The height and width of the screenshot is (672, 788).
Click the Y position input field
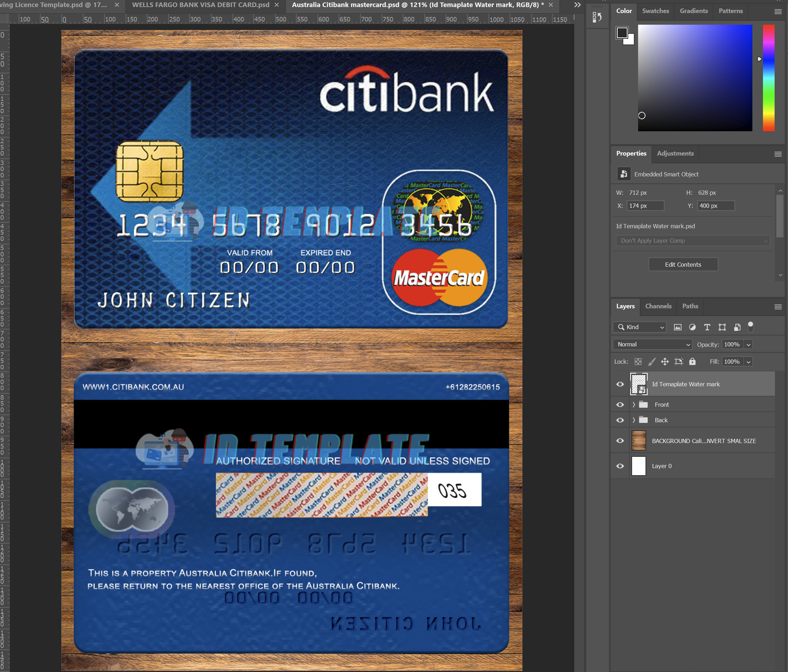click(x=716, y=206)
